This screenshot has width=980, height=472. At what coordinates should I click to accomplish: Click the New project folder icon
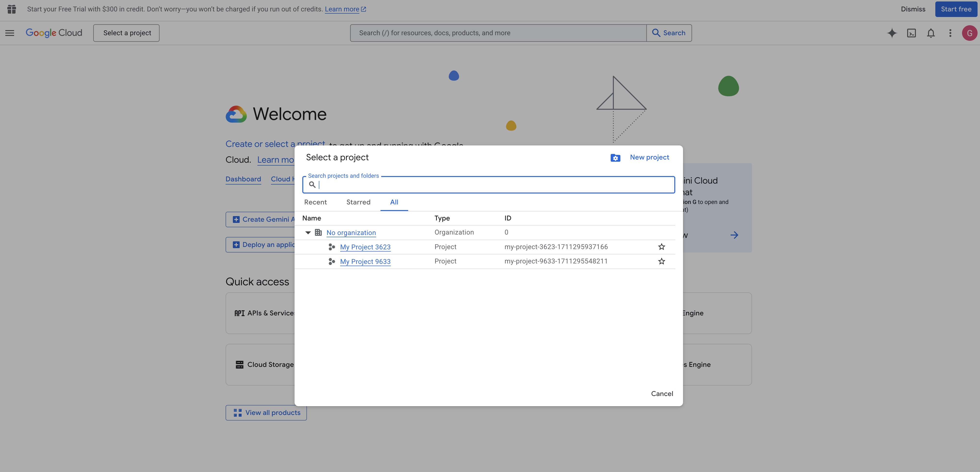tap(615, 158)
